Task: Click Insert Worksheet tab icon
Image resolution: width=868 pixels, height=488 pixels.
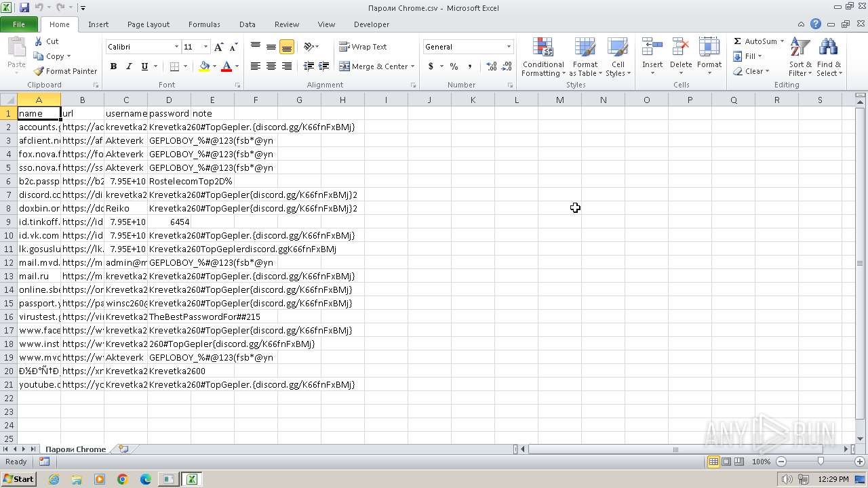Action: point(123,449)
